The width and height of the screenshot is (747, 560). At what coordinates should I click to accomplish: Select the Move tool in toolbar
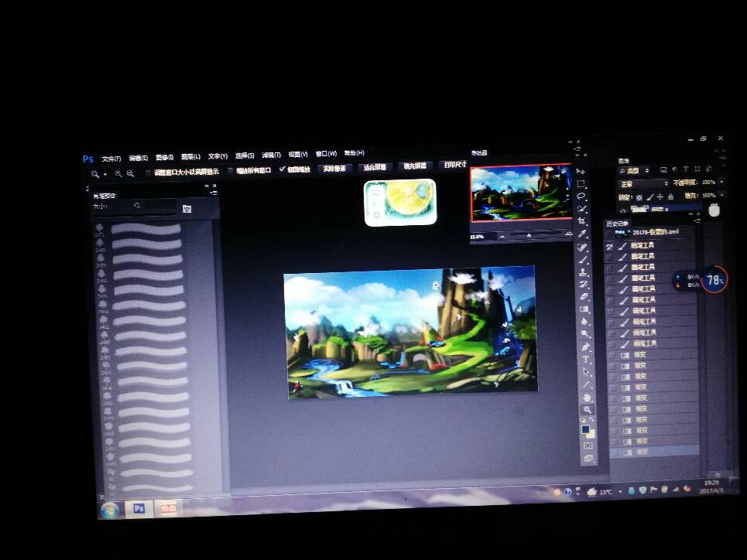pos(581,171)
